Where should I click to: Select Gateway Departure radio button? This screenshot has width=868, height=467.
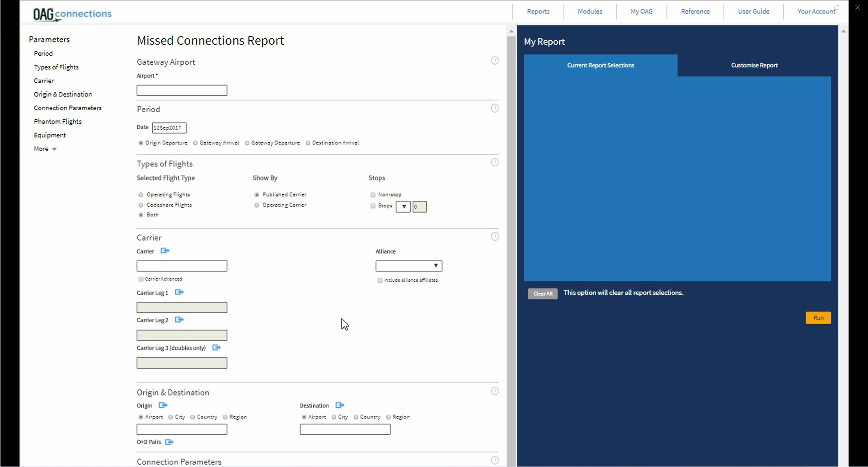(247, 143)
